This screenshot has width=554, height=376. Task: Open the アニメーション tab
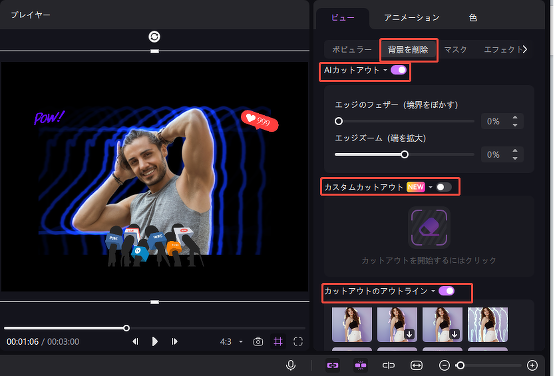coord(412,18)
